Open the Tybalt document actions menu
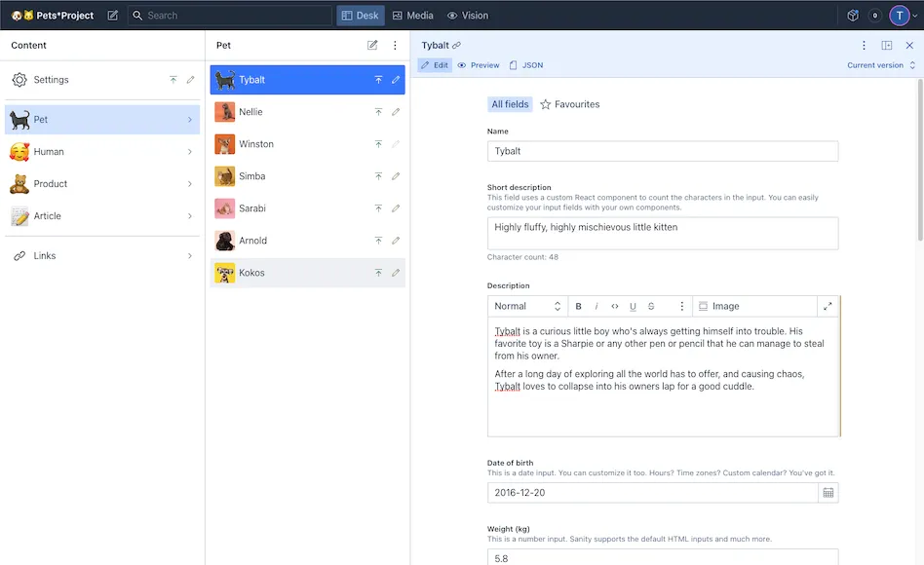This screenshot has width=924, height=565. coord(864,46)
